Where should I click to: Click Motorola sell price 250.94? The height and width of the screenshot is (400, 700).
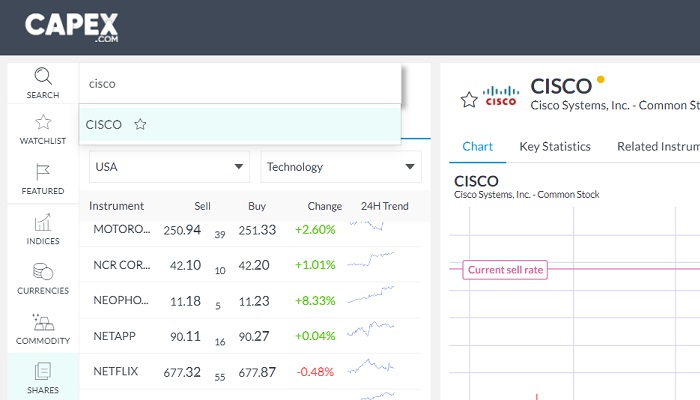182,230
